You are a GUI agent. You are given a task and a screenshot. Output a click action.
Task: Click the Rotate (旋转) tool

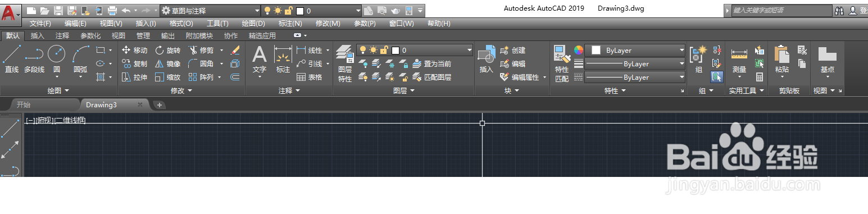[167, 50]
